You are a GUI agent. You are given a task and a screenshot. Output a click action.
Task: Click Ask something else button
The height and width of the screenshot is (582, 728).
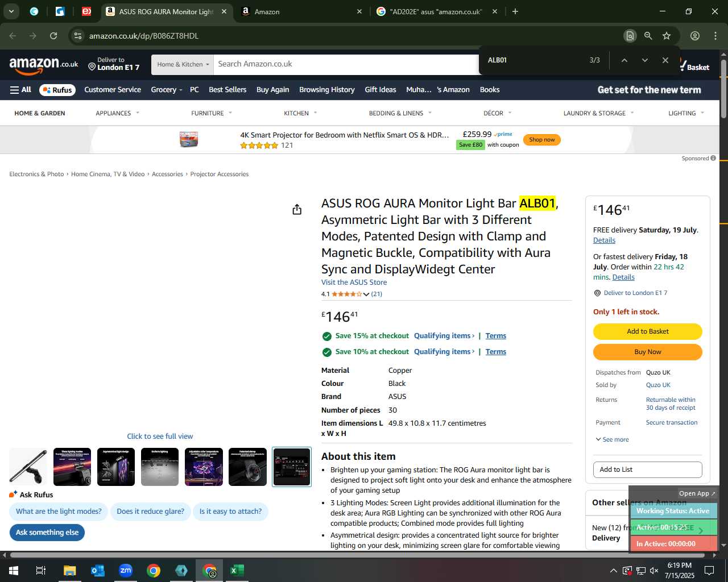click(47, 533)
